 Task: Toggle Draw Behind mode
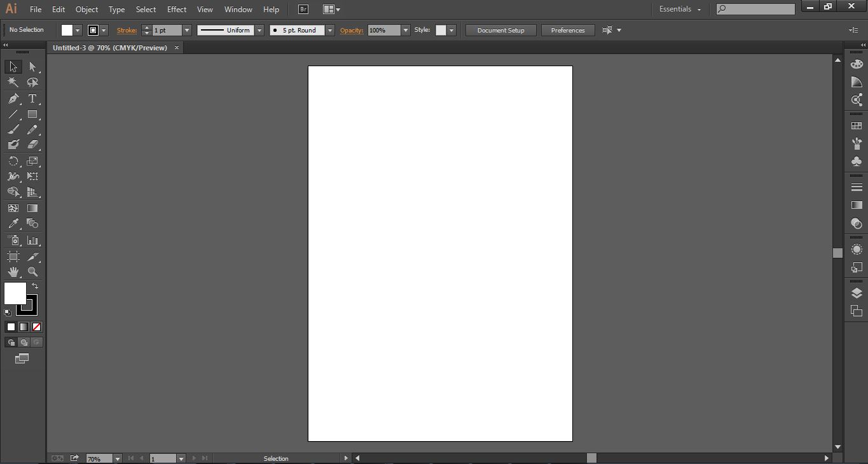23,342
